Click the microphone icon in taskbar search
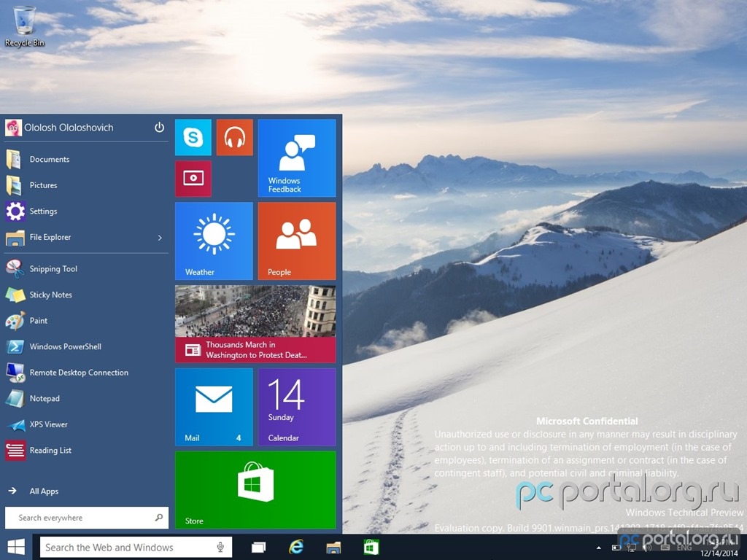The image size is (747, 560). 220,548
